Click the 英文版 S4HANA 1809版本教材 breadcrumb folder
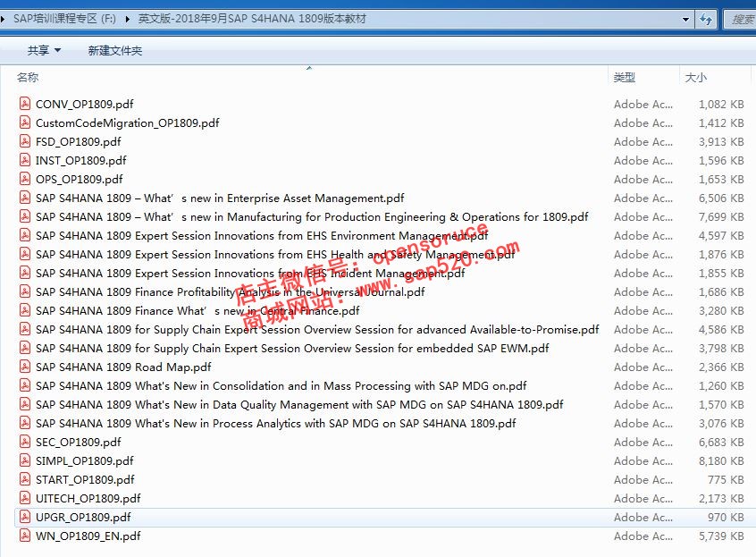The width and height of the screenshot is (756, 557). pyautogui.click(x=252, y=19)
